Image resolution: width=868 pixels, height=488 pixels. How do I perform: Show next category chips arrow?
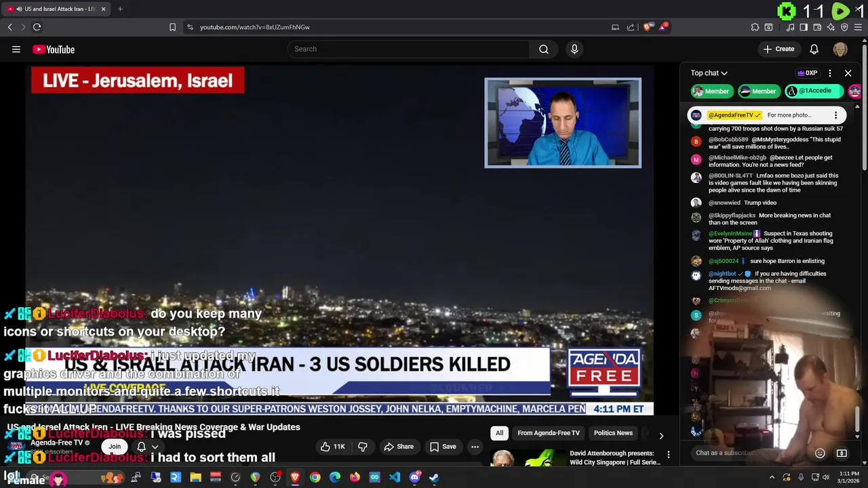coord(661,436)
